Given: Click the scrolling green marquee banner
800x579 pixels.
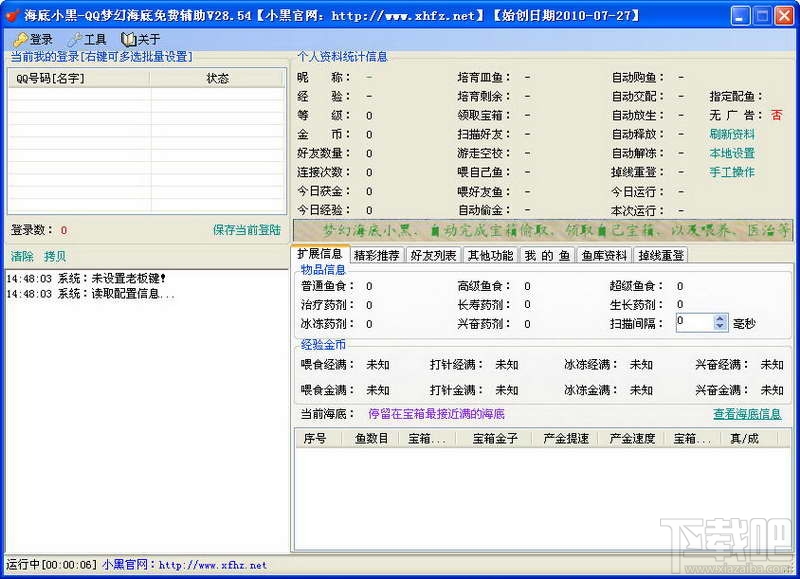Looking at the screenshot, I should [542, 231].
